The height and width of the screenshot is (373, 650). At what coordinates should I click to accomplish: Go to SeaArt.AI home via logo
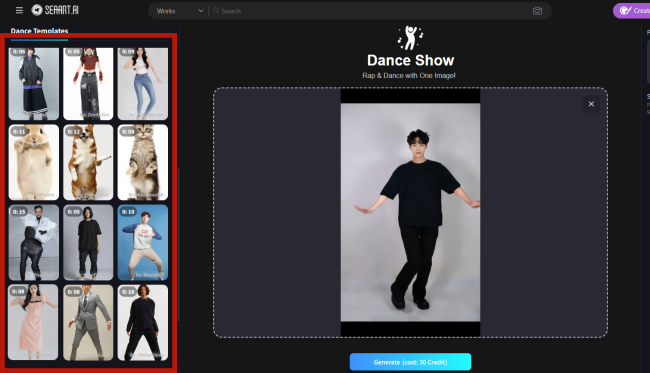55,10
